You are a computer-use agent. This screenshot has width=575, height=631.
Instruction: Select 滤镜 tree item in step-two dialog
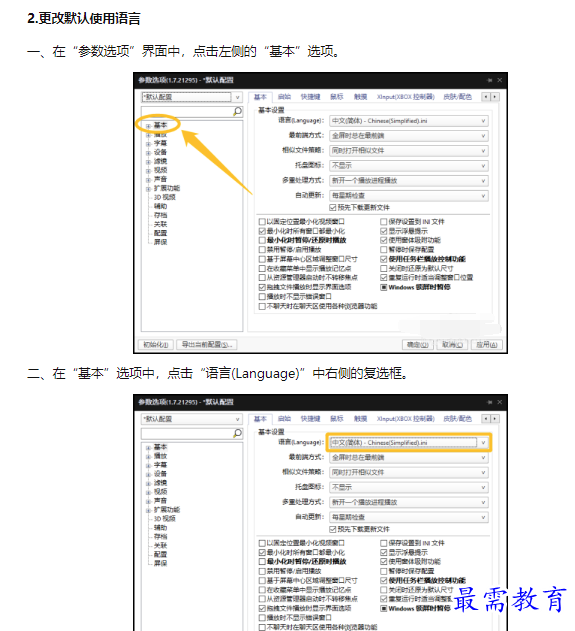[x=160, y=483]
